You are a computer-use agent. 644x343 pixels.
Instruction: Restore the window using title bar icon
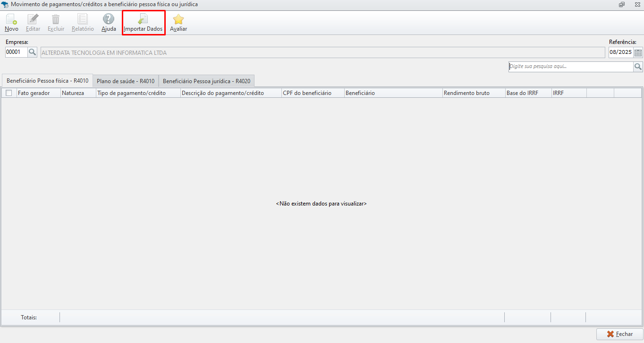pyautogui.click(x=622, y=4)
